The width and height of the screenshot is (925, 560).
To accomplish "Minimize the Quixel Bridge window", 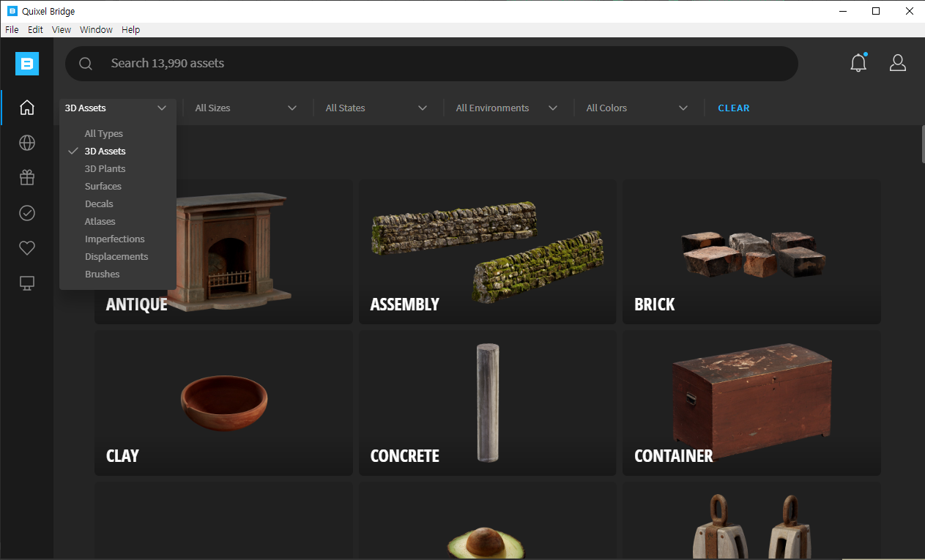I will (843, 11).
